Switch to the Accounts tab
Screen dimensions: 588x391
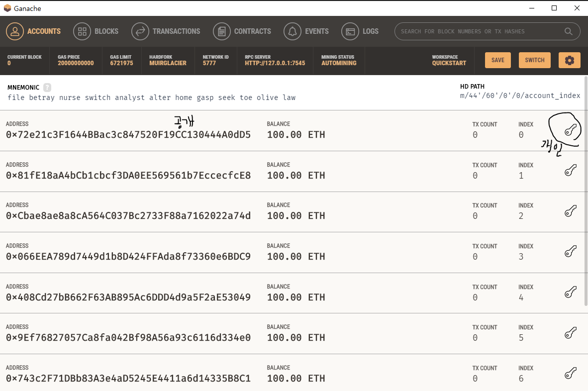tap(33, 31)
